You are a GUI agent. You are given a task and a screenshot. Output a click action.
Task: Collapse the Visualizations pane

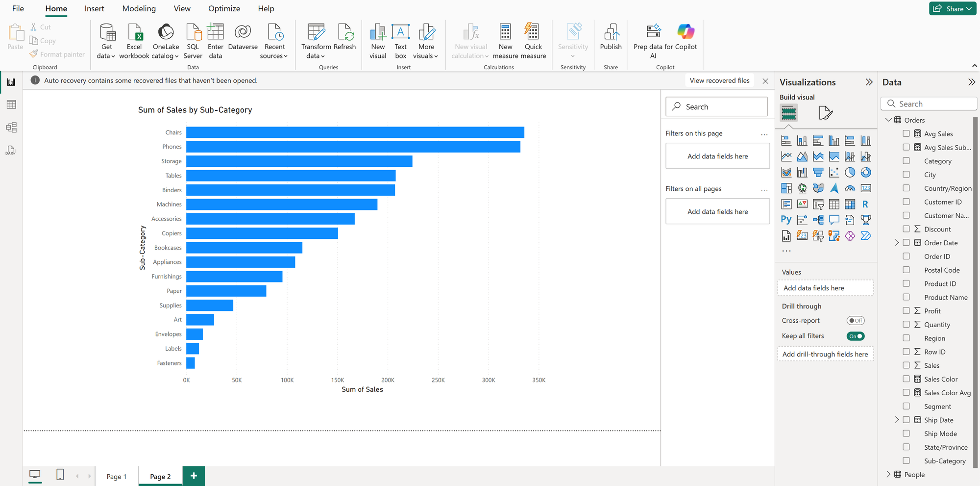[x=869, y=82]
